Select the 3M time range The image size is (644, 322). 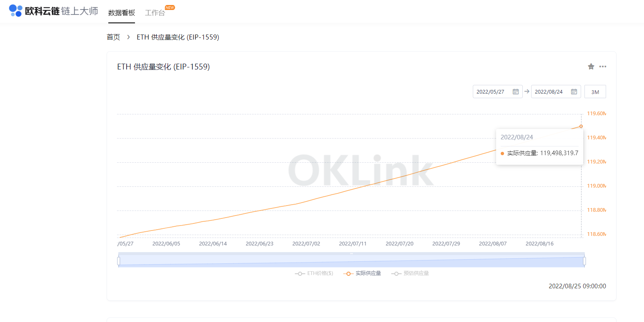point(595,92)
